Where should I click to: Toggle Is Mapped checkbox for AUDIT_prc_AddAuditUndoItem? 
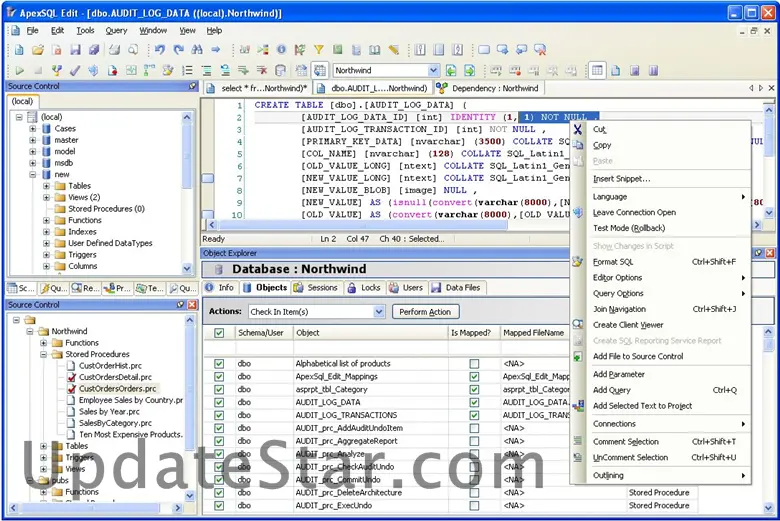(474, 428)
